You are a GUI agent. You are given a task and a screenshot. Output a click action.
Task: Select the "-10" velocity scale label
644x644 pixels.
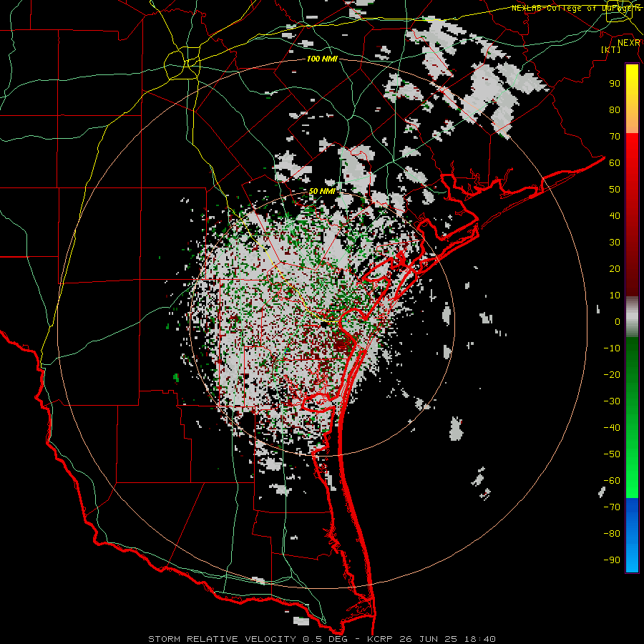(x=612, y=348)
